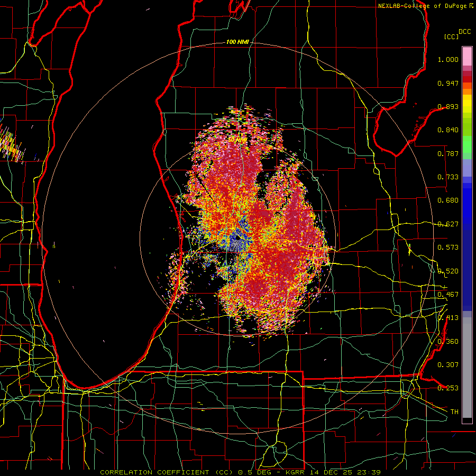Select the 0.307 legend value
This screenshot has width=476, height=476.
[448, 365]
